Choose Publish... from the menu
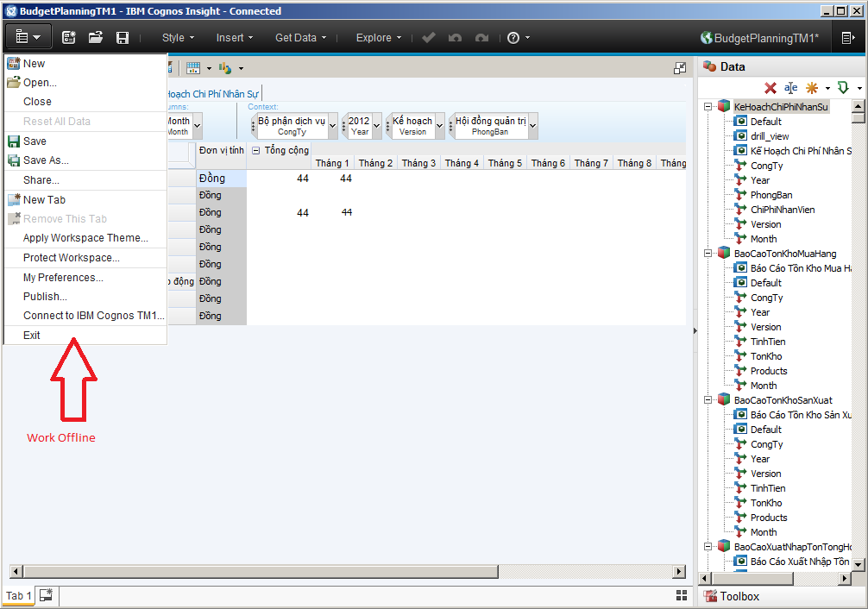This screenshot has width=868, height=609. tap(85, 296)
